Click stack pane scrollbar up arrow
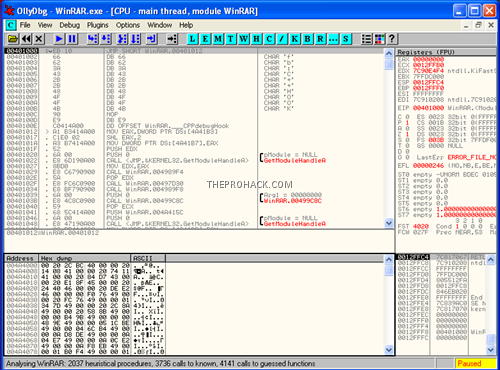 point(491,259)
